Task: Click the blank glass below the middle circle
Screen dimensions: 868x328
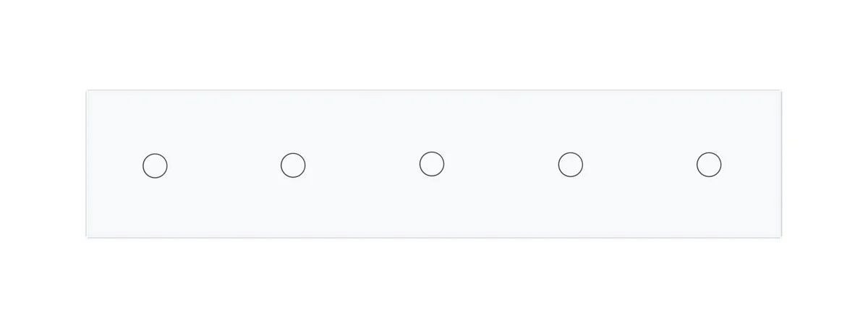Action: click(x=432, y=207)
